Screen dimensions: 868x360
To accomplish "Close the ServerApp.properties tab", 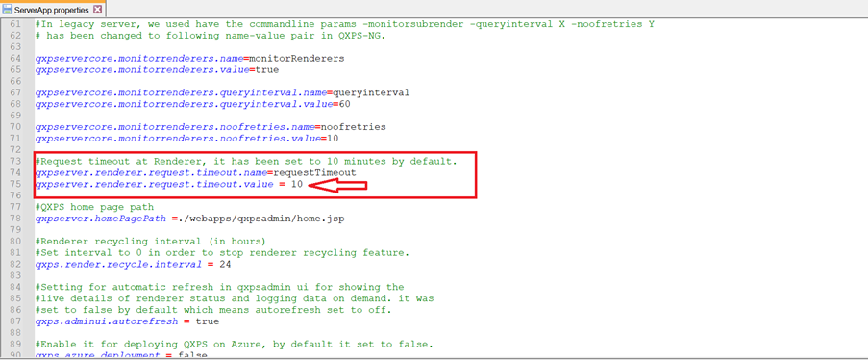I will (x=97, y=10).
